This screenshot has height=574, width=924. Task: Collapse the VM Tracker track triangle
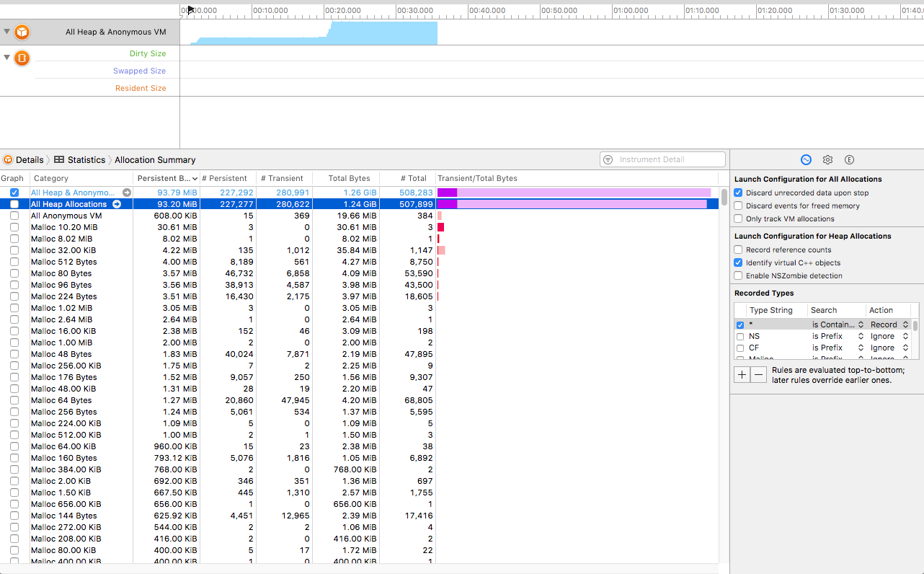point(7,57)
